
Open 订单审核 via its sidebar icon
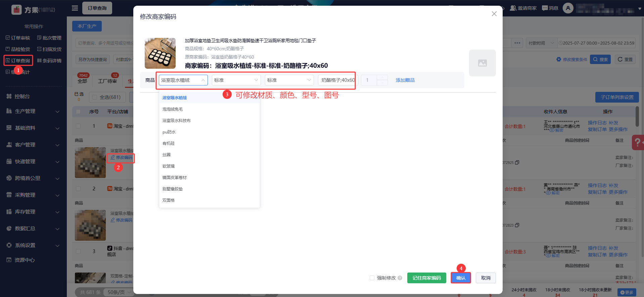[8, 38]
